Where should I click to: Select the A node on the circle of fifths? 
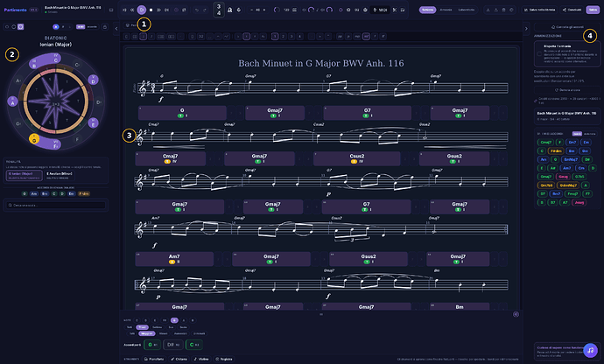click(13, 101)
